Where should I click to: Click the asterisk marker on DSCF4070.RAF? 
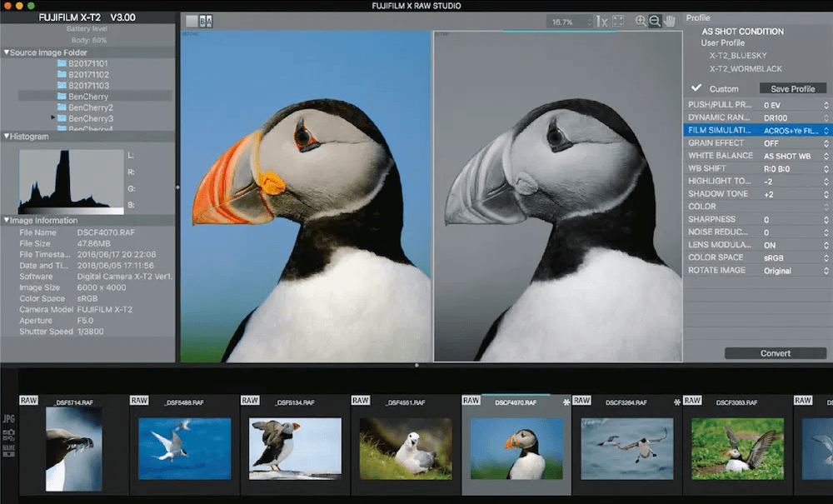tap(566, 402)
